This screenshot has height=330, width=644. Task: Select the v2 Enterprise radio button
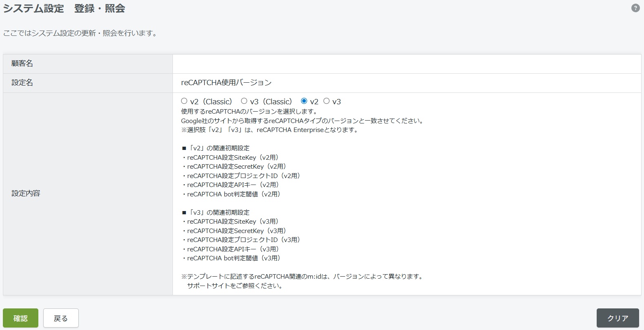(304, 101)
